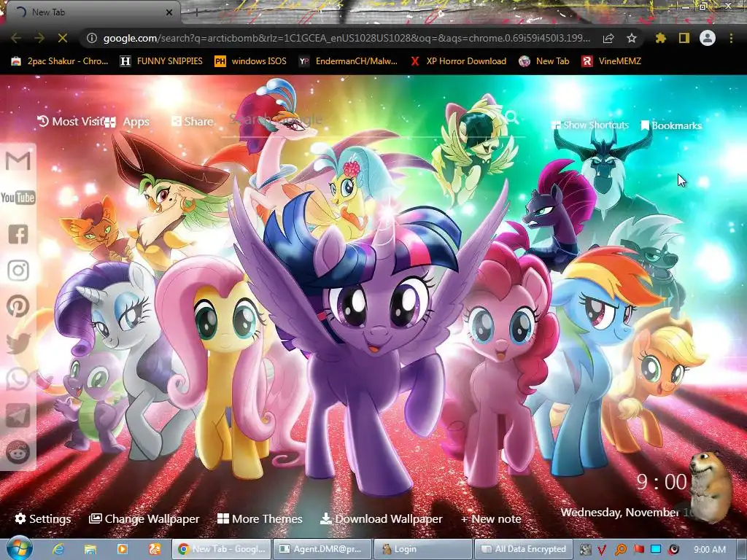Click the hamster desktop pet

[x=710, y=486]
